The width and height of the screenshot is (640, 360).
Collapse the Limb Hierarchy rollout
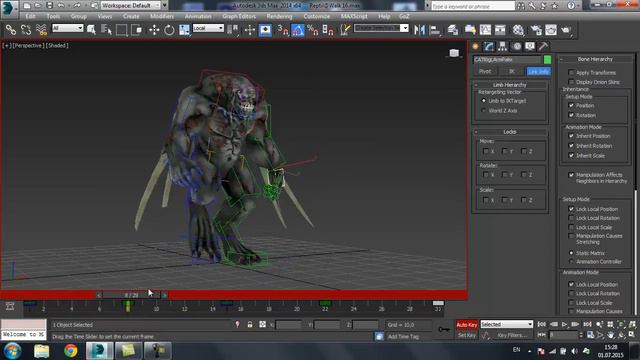click(x=509, y=85)
